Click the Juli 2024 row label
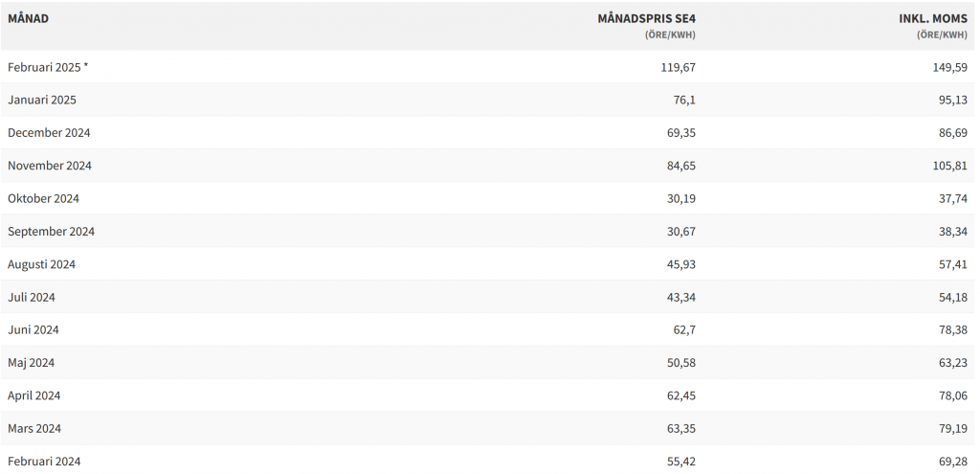The image size is (980, 474). point(32,297)
